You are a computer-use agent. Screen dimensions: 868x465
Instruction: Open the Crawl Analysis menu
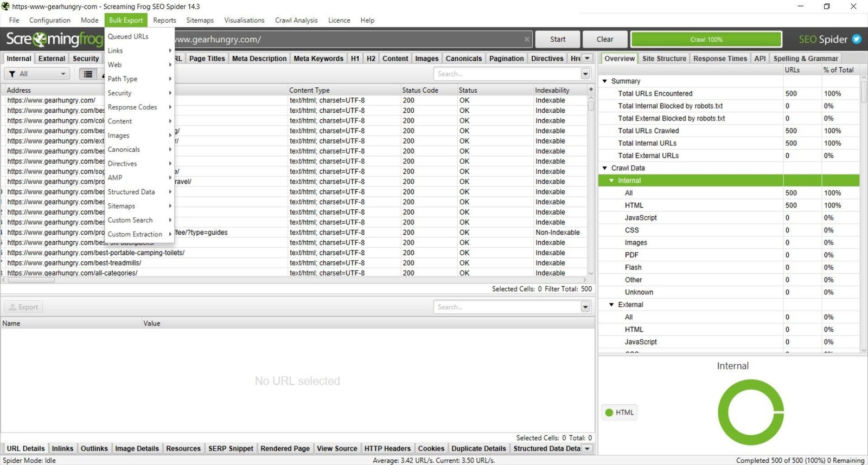pos(296,20)
